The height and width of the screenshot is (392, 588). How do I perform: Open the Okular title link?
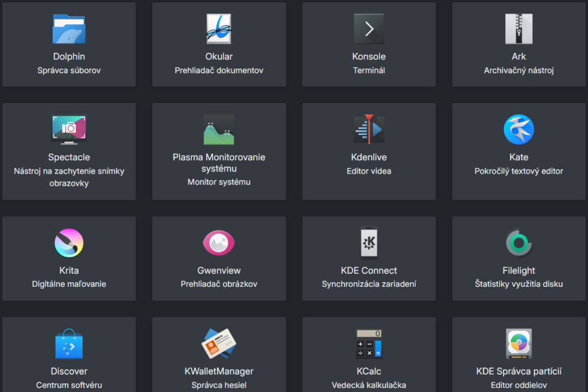click(219, 56)
